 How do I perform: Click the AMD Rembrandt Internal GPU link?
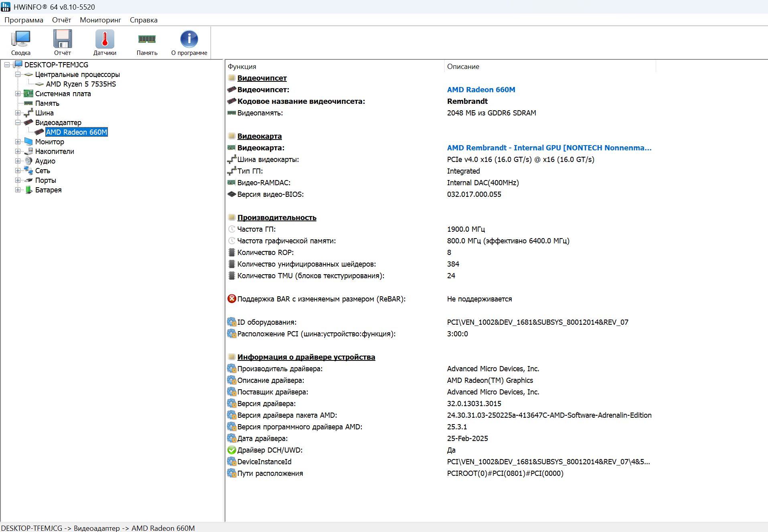coord(549,148)
